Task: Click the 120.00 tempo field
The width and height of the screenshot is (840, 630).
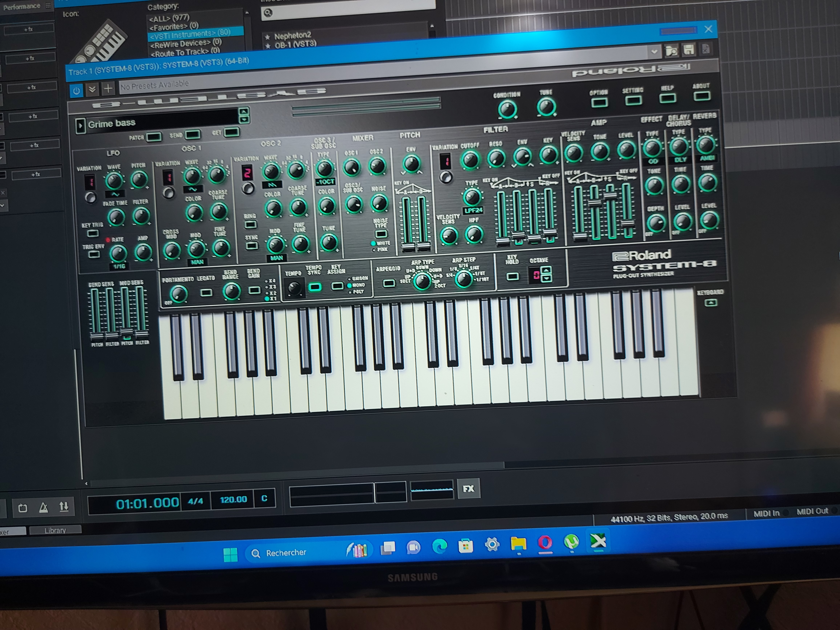Action: coord(233,500)
